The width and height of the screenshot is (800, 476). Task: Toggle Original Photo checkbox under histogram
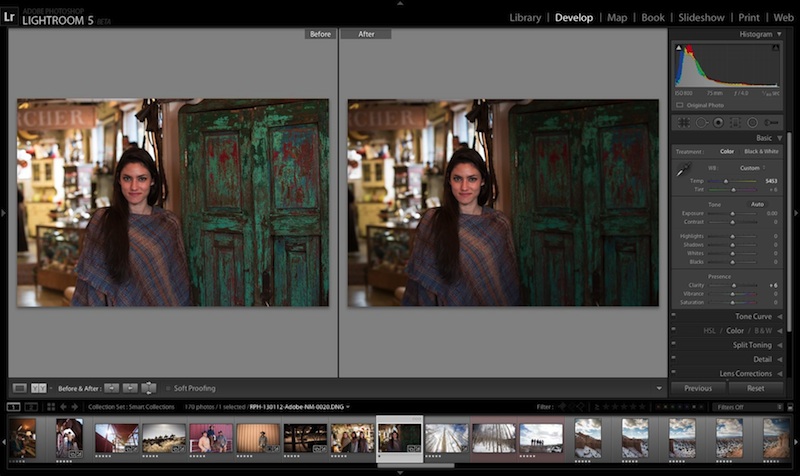[x=680, y=104]
